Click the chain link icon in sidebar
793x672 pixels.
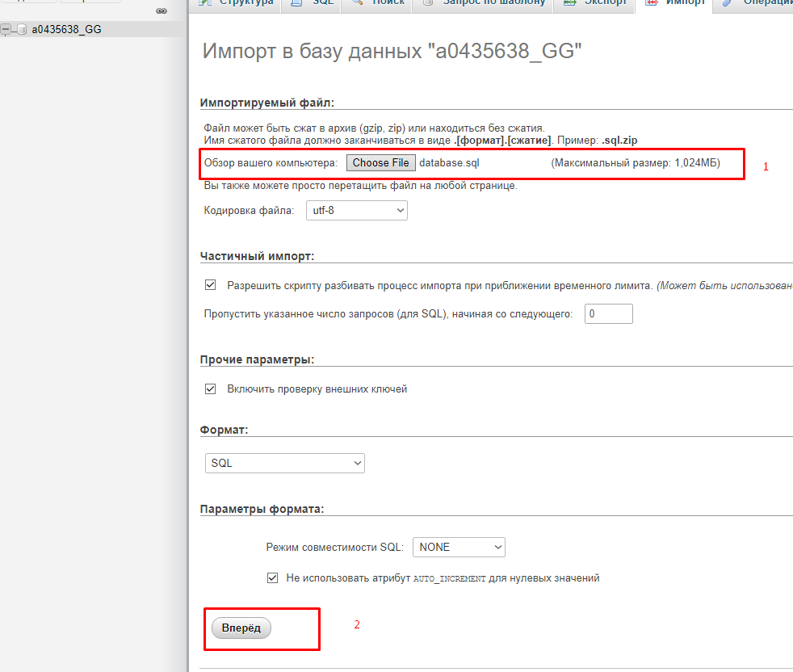161,10
